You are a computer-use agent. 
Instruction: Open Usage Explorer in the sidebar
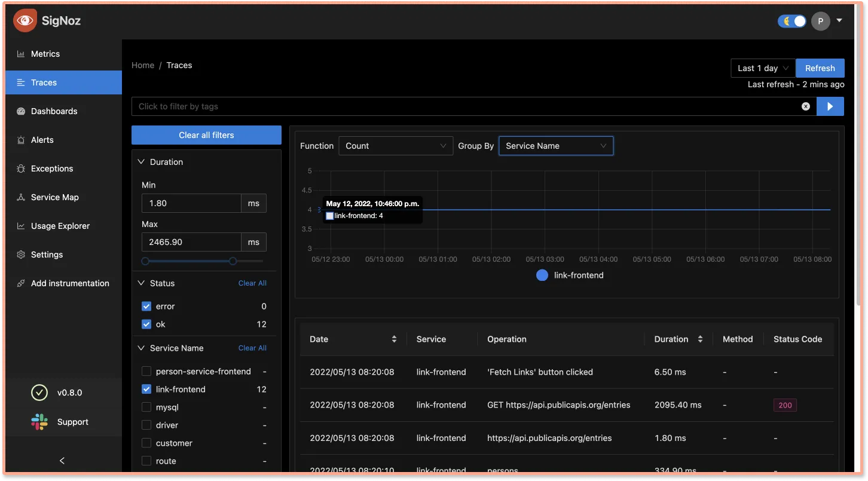pos(63,226)
